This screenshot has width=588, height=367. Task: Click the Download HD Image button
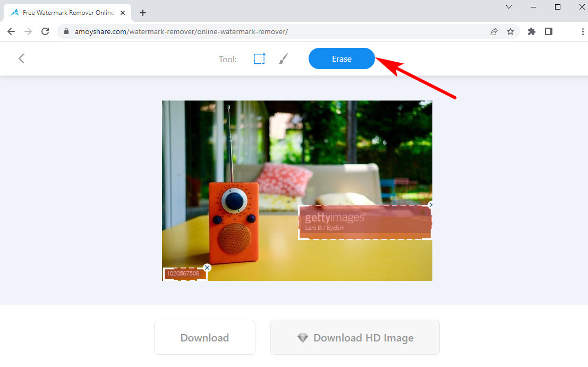355,337
